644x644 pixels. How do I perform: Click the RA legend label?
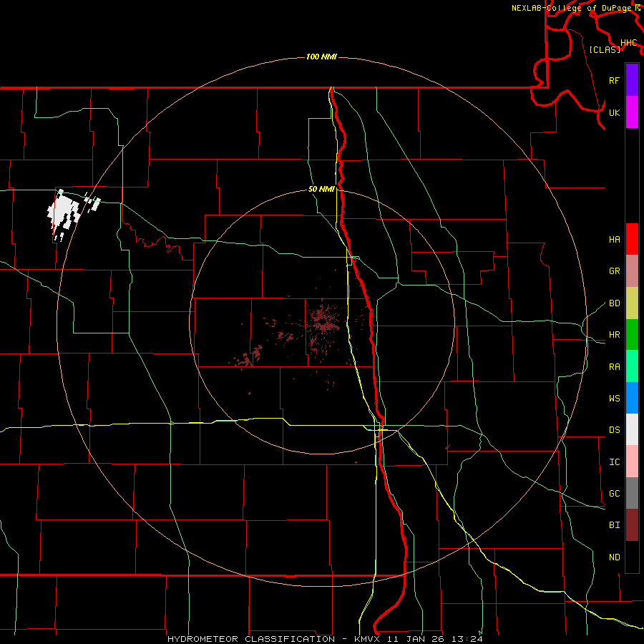point(615,367)
